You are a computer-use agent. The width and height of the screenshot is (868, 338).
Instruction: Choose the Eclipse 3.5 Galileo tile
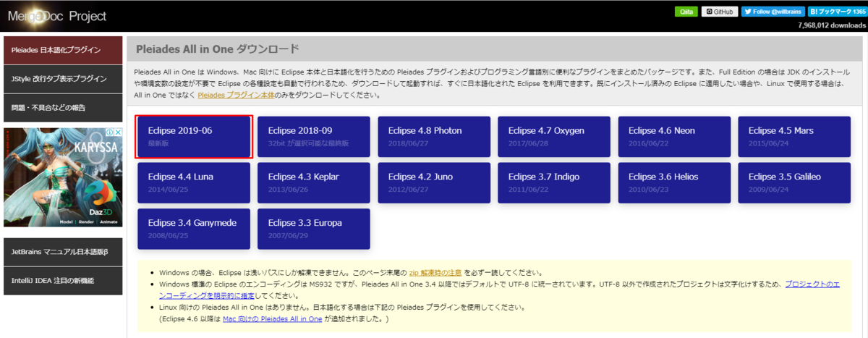point(794,182)
